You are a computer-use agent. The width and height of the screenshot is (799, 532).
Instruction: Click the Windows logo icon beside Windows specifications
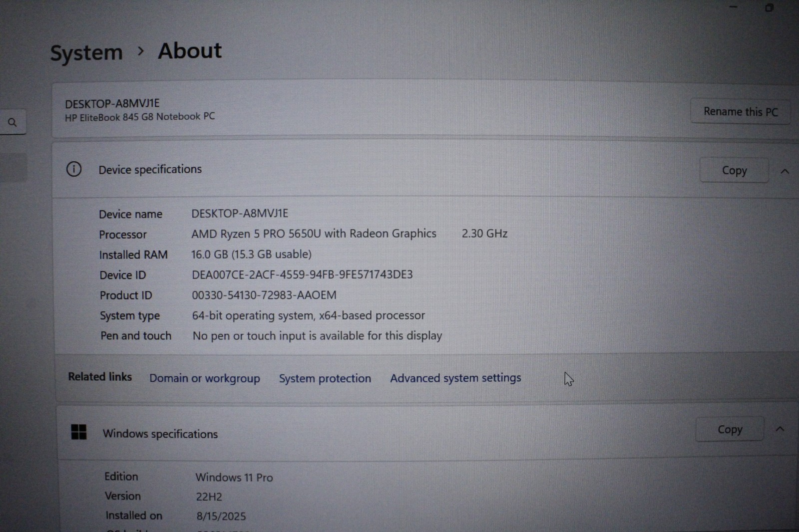click(79, 432)
